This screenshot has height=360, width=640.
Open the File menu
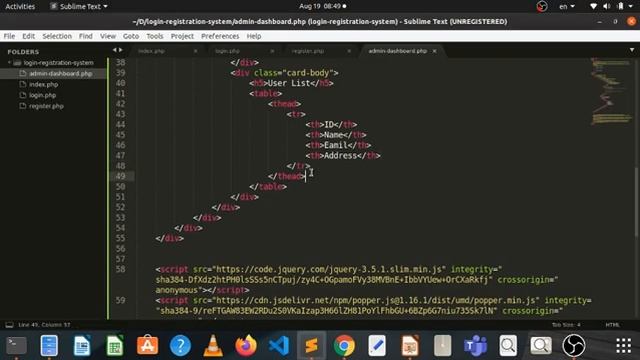(9, 36)
